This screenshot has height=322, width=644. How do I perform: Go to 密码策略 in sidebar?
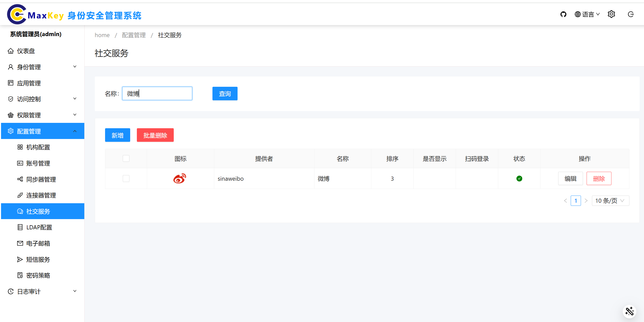coord(38,275)
